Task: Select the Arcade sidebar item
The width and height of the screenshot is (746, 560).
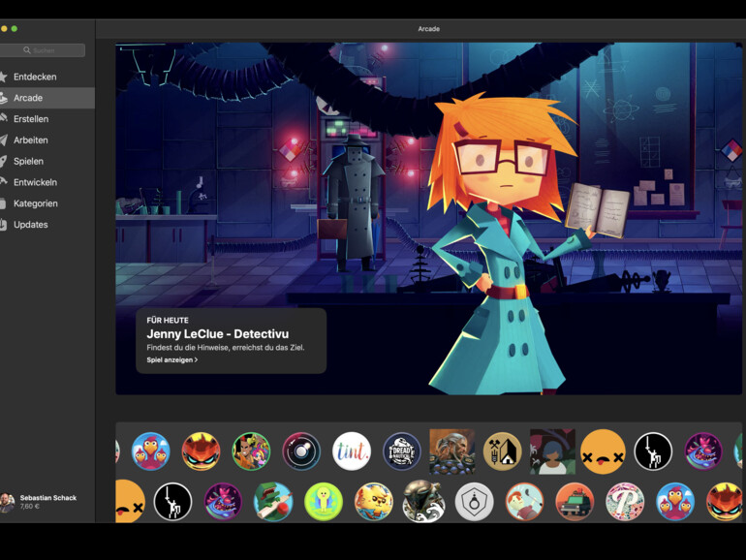Action: (x=47, y=98)
